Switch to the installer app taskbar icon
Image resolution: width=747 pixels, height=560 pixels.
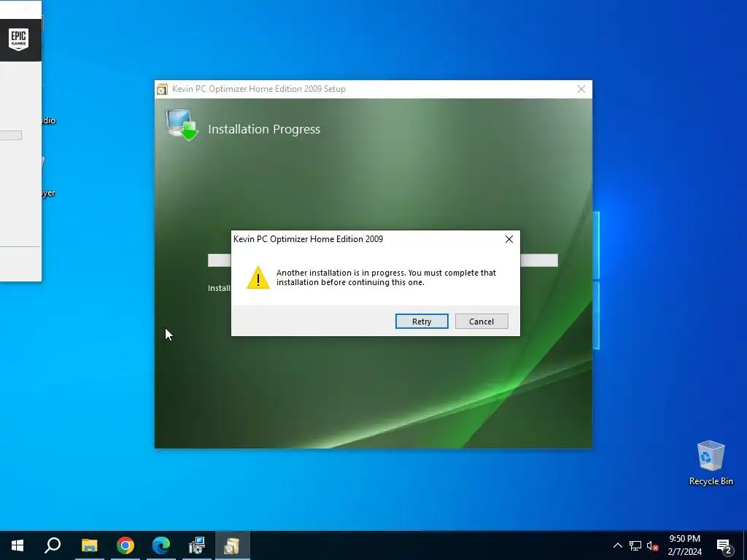tap(196, 545)
